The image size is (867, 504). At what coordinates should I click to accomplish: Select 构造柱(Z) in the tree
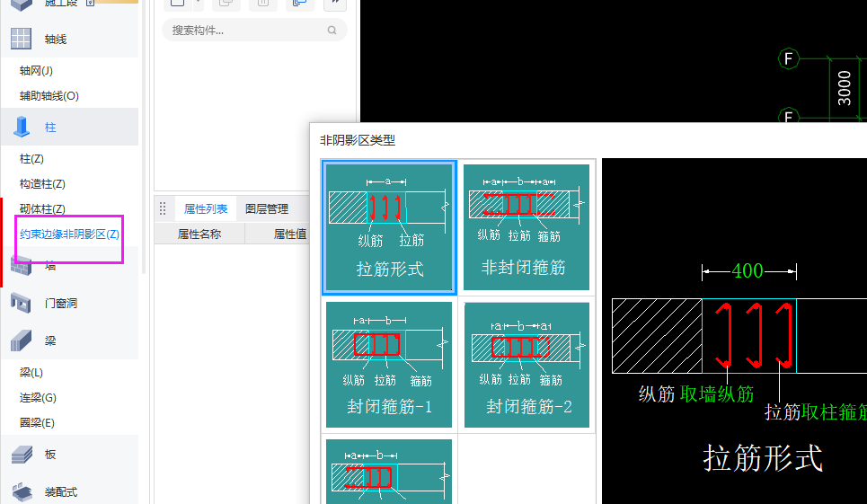coord(42,183)
